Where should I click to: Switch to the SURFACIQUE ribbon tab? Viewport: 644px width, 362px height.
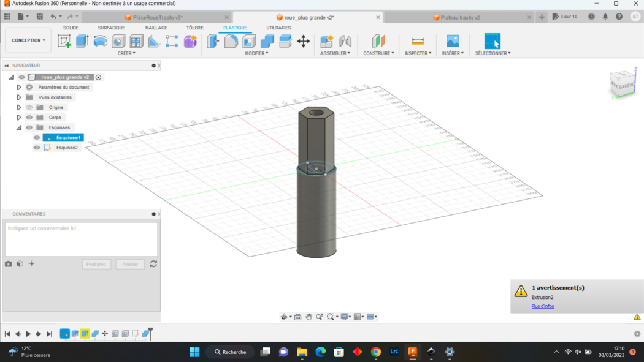tap(111, 28)
